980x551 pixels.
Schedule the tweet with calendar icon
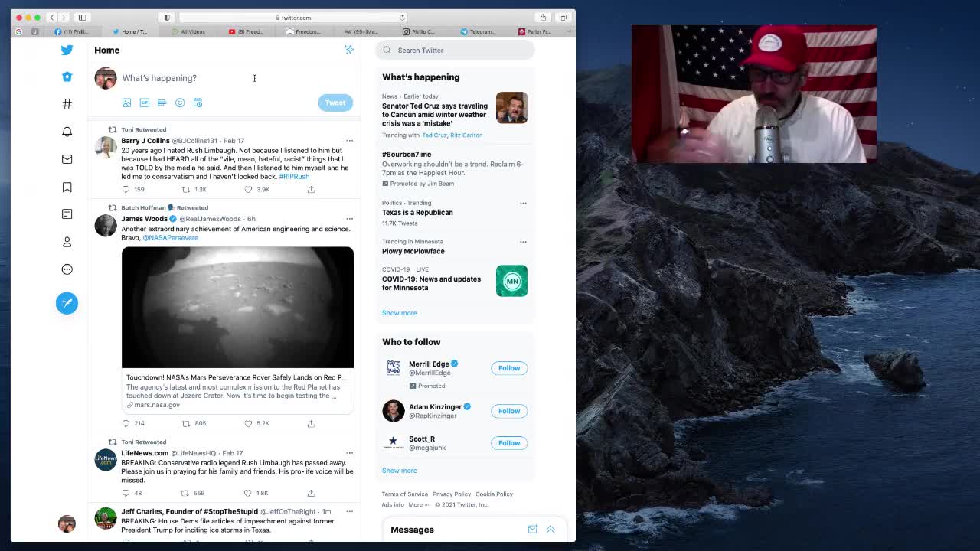point(198,103)
